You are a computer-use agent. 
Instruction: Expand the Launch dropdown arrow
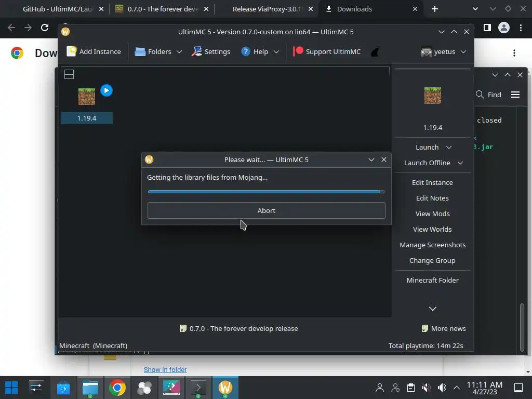(449, 148)
